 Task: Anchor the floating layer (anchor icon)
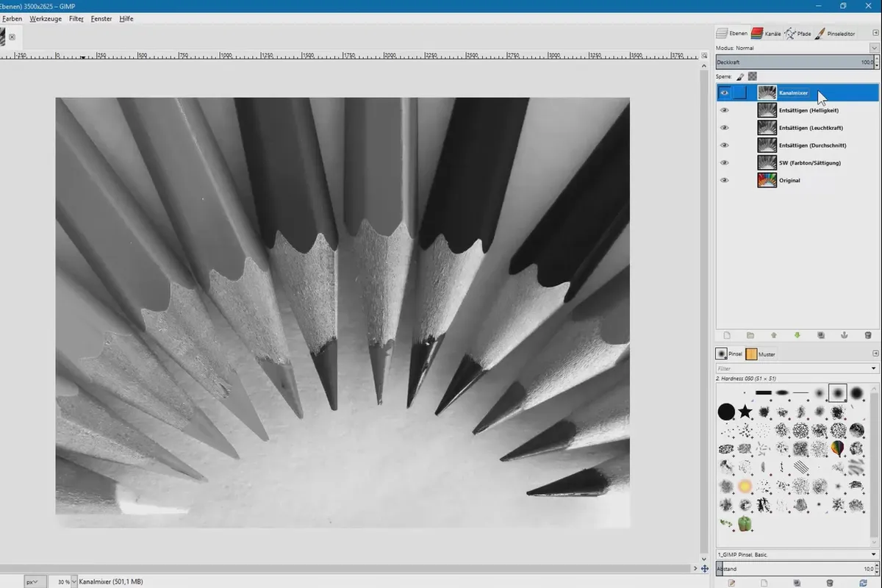click(x=845, y=335)
